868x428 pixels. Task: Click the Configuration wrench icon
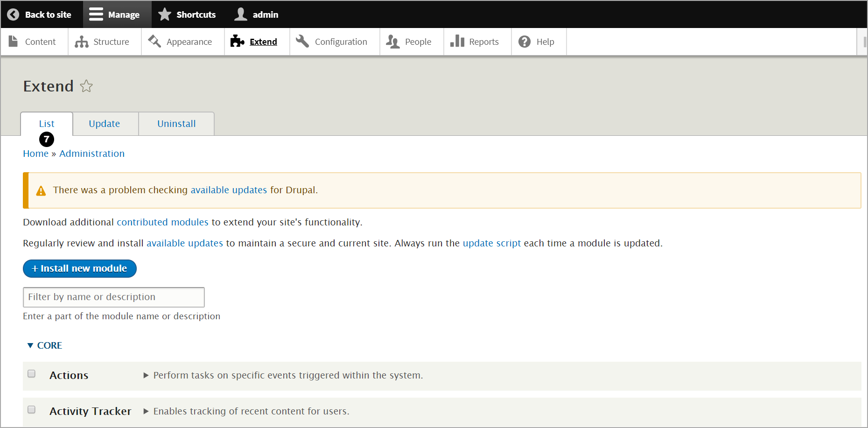pos(302,42)
